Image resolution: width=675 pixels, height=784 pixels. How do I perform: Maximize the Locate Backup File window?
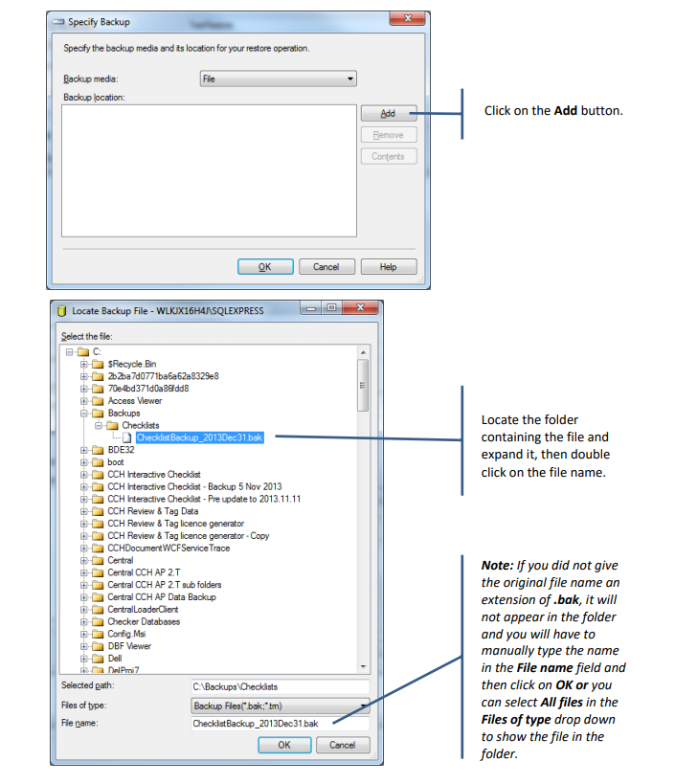click(x=331, y=307)
